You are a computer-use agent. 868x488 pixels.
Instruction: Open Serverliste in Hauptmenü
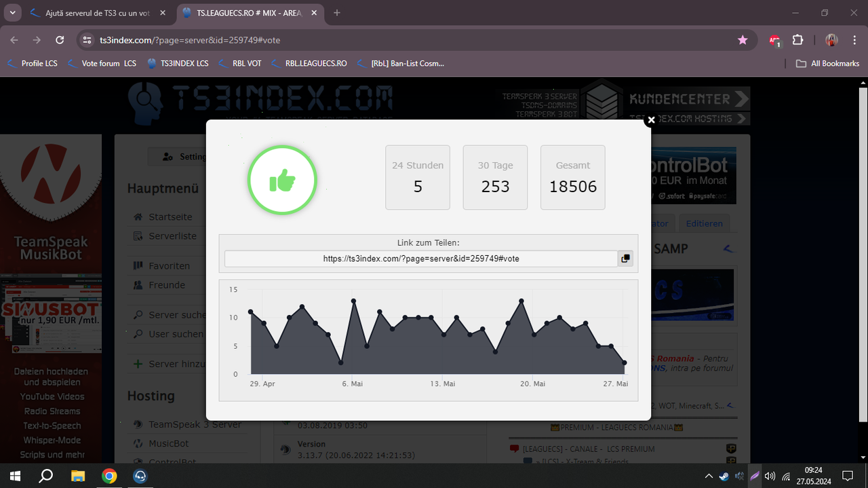[x=172, y=236]
